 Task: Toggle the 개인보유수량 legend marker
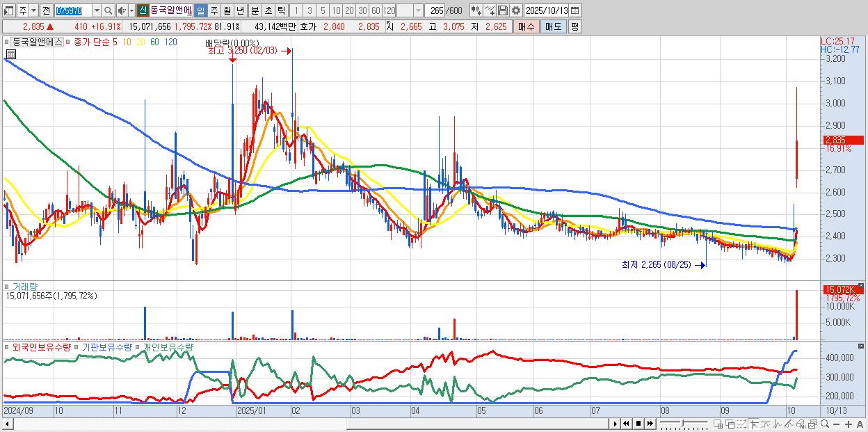(138, 346)
